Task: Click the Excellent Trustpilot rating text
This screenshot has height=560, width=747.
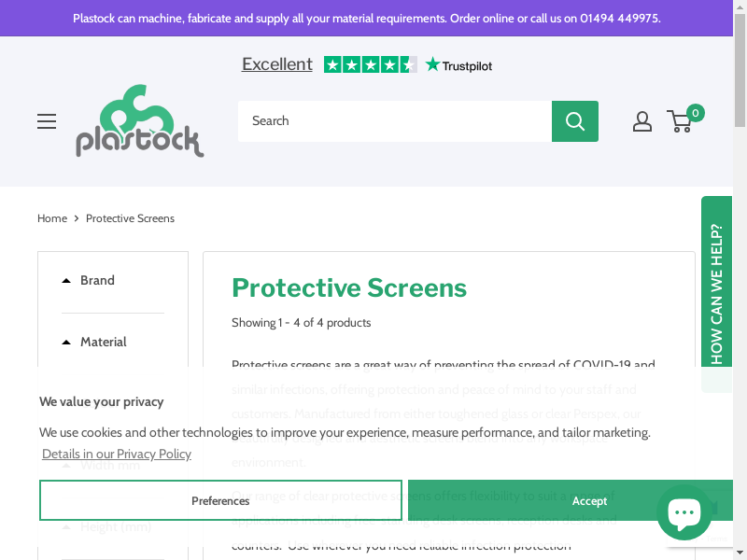Action: pos(277,64)
